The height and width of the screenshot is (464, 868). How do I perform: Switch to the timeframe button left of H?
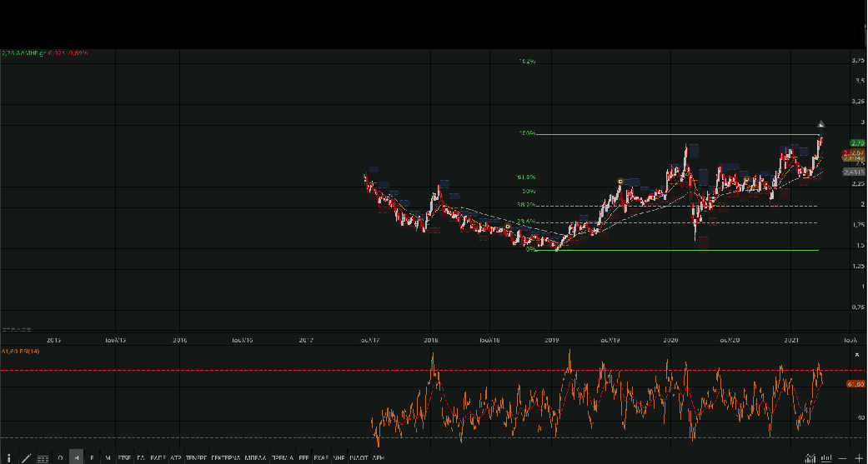pos(60,457)
